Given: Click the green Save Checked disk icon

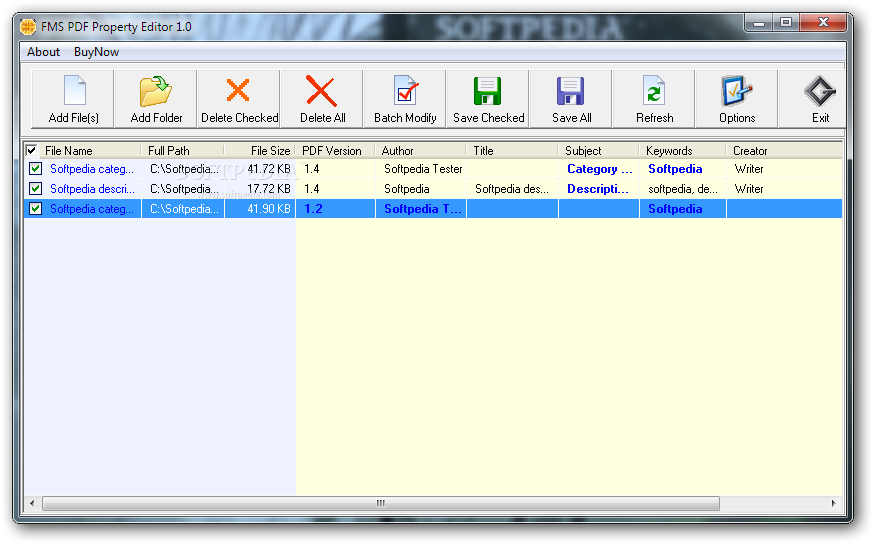Looking at the screenshot, I should 488,91.
